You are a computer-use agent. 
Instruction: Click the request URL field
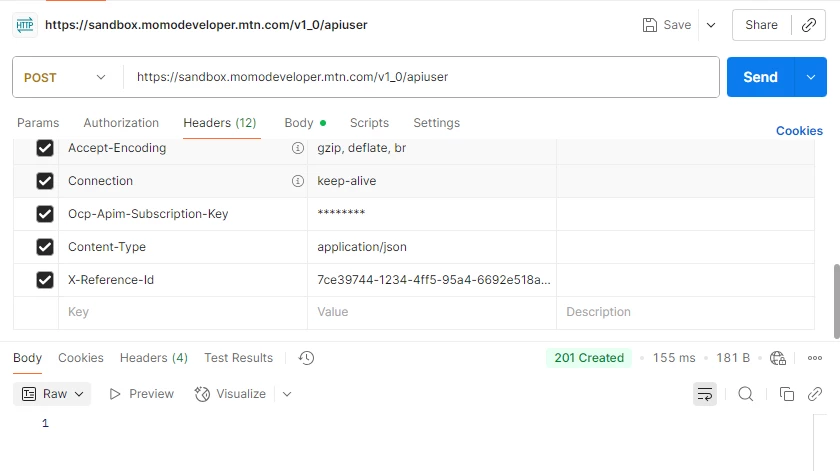point(421,77)
